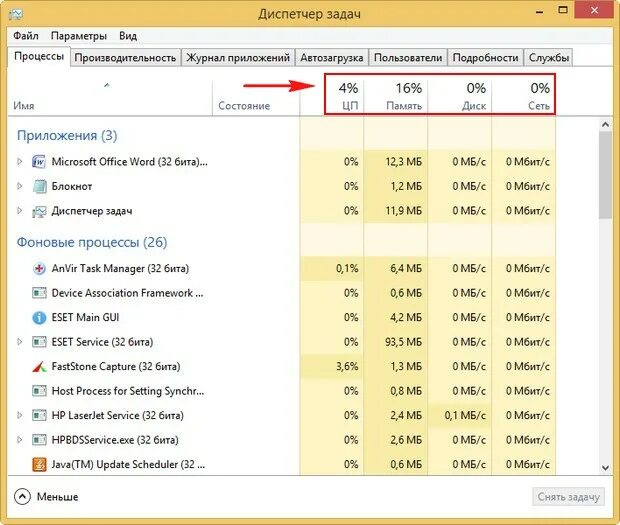Click the Меньше button
This screenshot has width=620, height=525.
[x=46, y=497]
